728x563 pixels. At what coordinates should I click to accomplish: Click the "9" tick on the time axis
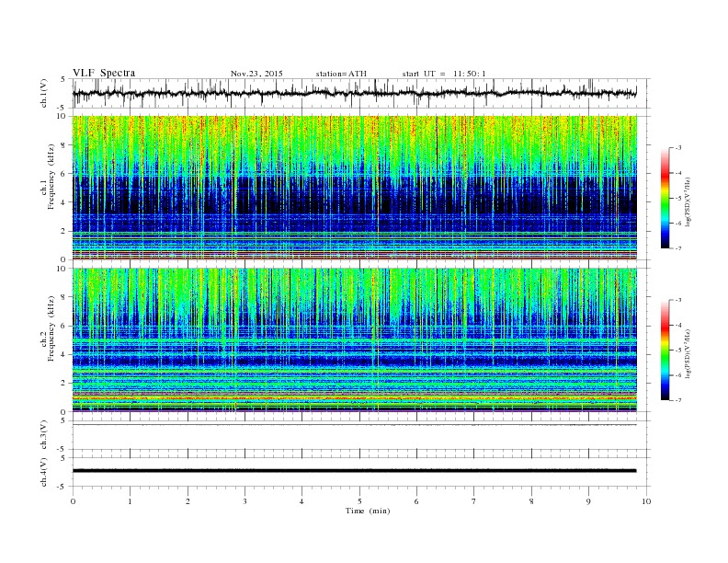coord(588,501)
